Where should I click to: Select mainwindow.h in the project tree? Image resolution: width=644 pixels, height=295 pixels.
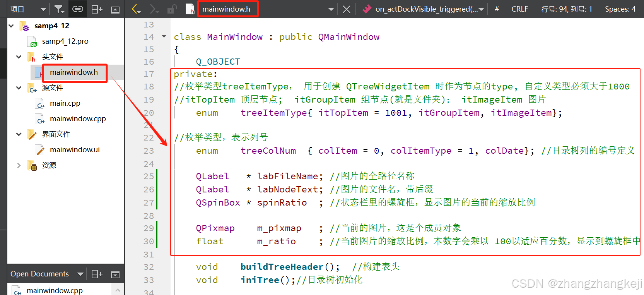[x=74, y=72]
